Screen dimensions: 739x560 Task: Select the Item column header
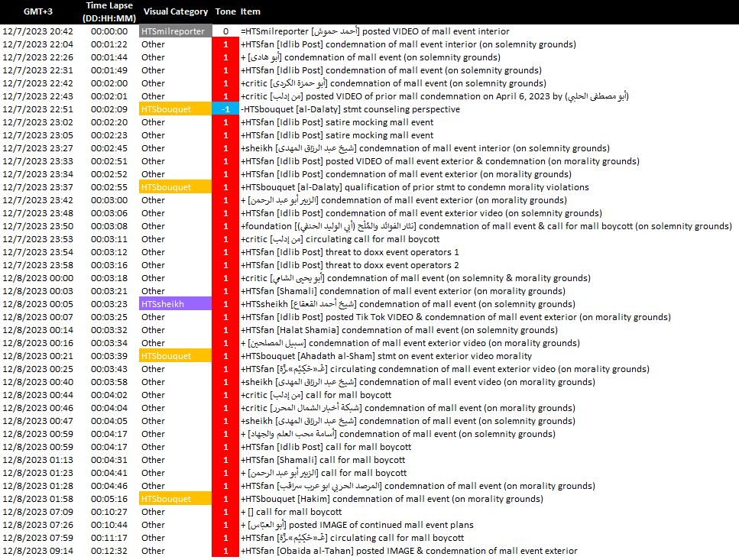click(250, 11)
